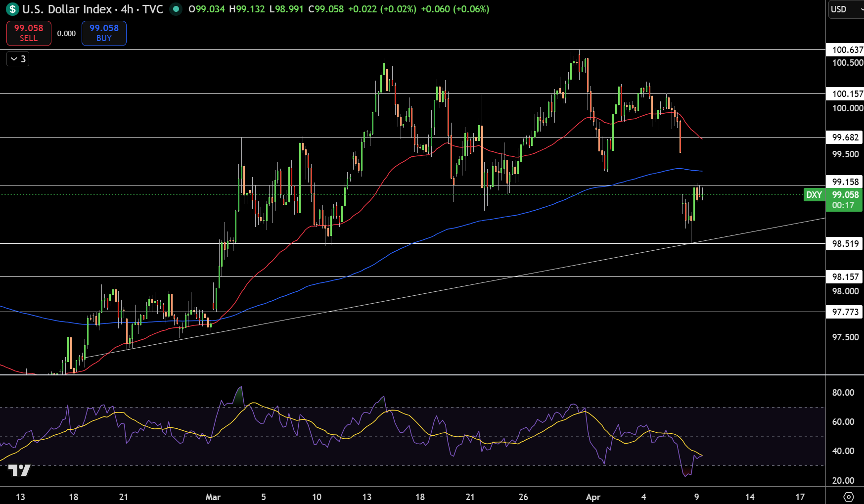The height and width of the screenshot is (504, 864).
Task: Click the TradingView logo watermark
Action: tap(20, 470)
